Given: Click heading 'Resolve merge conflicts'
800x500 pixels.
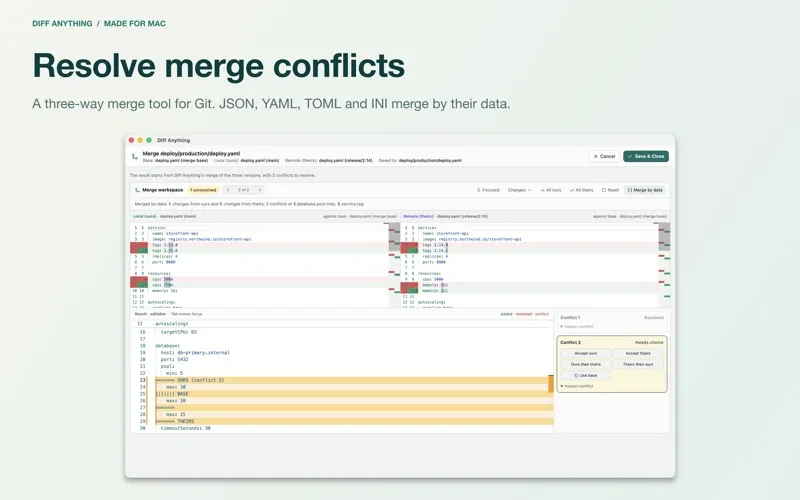Looking at the screenshot, I should [x=219, y=65].
